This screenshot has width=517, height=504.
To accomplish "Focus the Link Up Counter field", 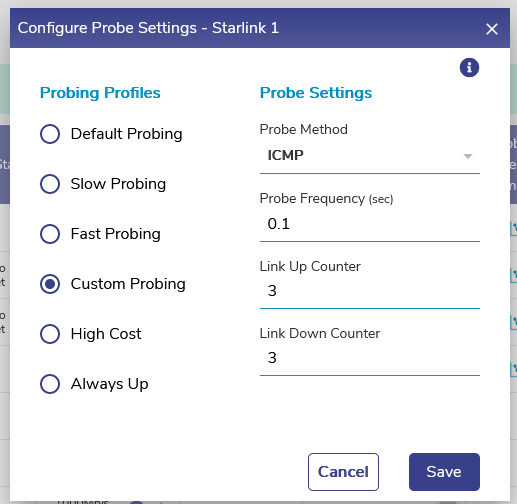I will (x=370, y=291).
